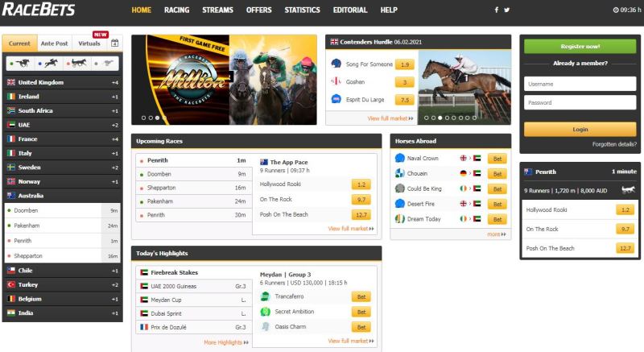Click UK flag in Contenders Hurdle header
644x352 pixels.
pyautogui.click(x=334, y=42)
